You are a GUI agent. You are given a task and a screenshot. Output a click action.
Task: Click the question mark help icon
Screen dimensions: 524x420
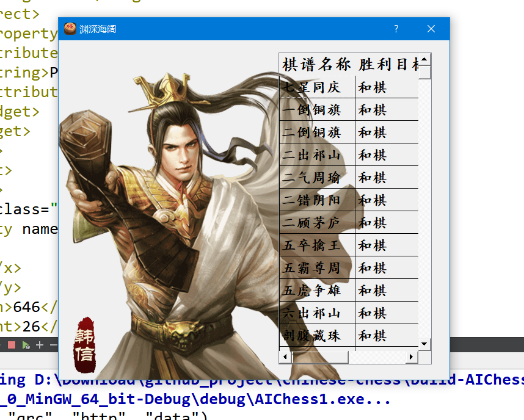coord(396,29)
